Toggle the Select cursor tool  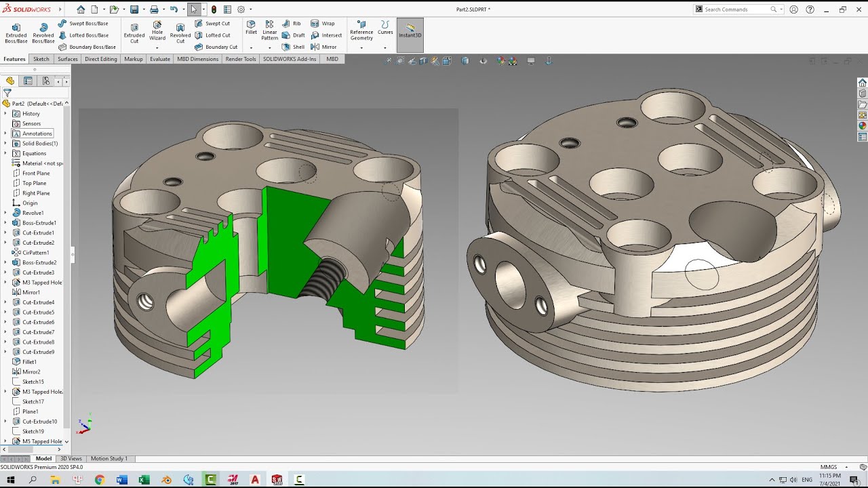click(194, 9)
